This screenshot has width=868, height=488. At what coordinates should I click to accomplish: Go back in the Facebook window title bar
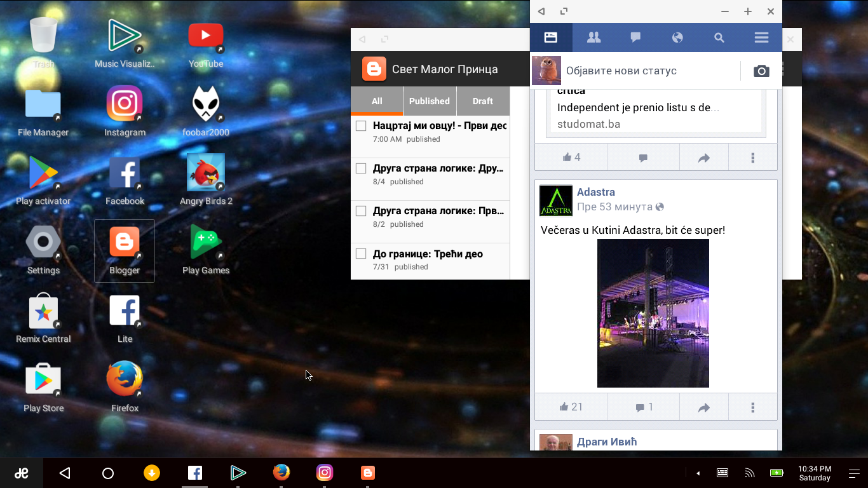[541, 11]
